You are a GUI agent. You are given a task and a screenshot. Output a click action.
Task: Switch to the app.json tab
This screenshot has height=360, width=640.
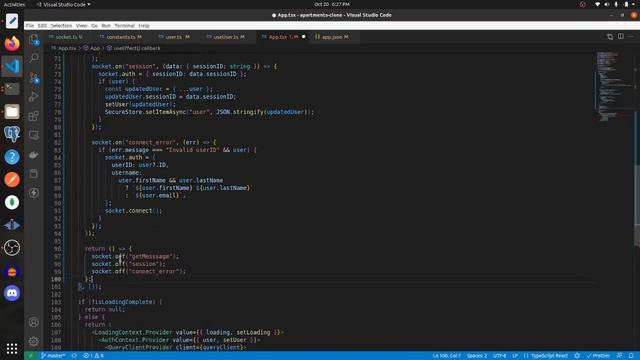coord(335,37)
